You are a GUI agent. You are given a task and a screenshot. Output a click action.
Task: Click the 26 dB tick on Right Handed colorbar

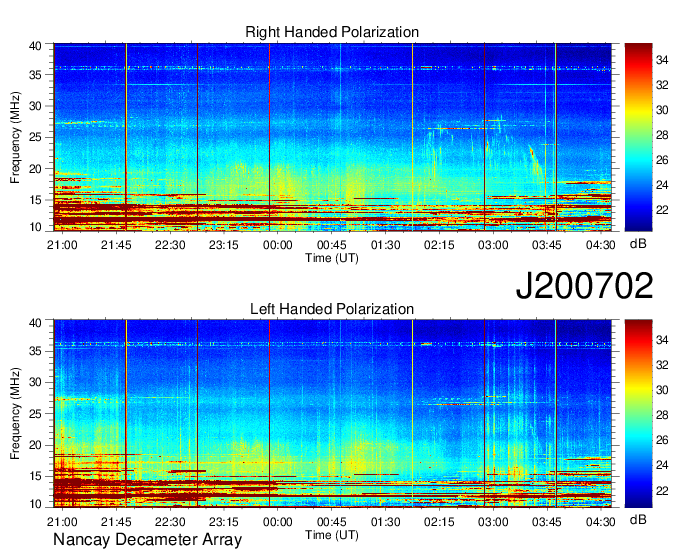(x=662, y=160)
